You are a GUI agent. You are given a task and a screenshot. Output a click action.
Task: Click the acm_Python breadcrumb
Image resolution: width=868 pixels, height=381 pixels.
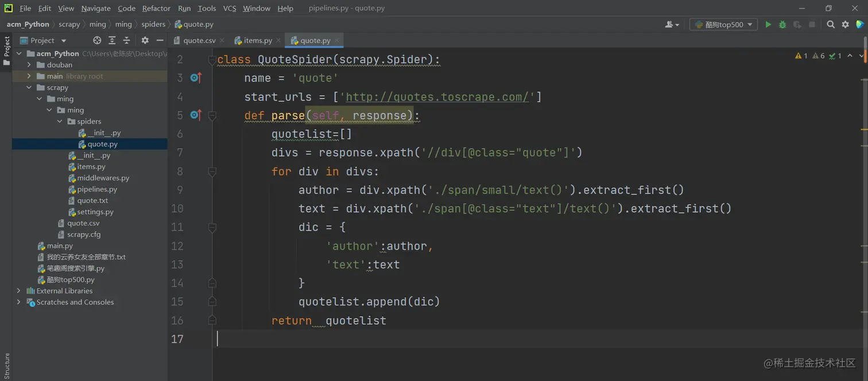click(28, 24)
